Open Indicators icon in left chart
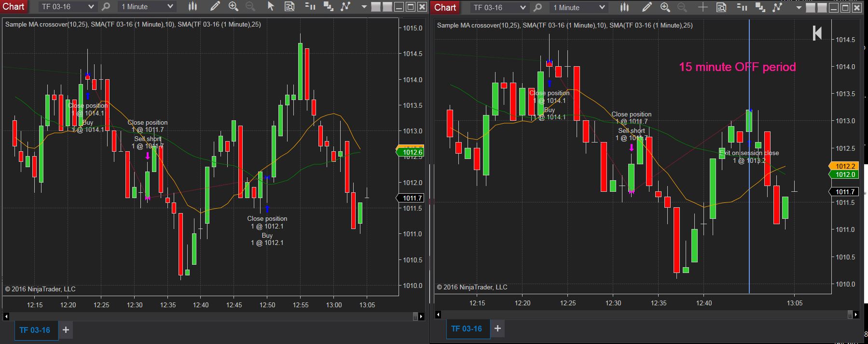This screenshot has width=868, height=344. [x=328, y=7]
